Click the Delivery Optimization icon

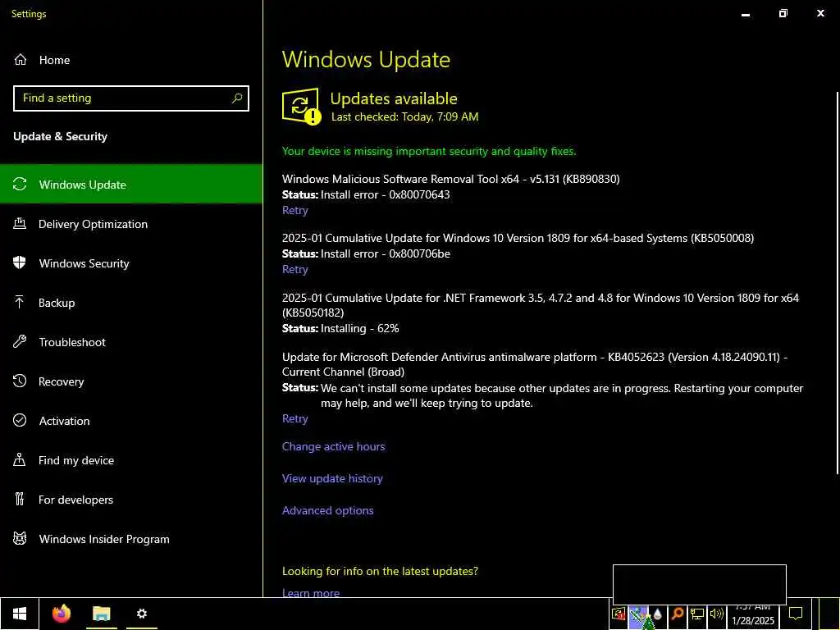click(x=20, y=223)
